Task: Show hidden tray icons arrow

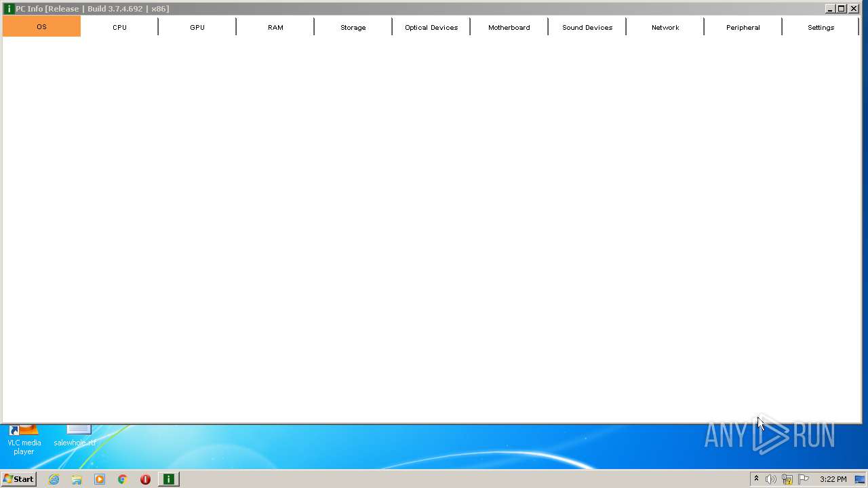Action: (x=757, y=479)
